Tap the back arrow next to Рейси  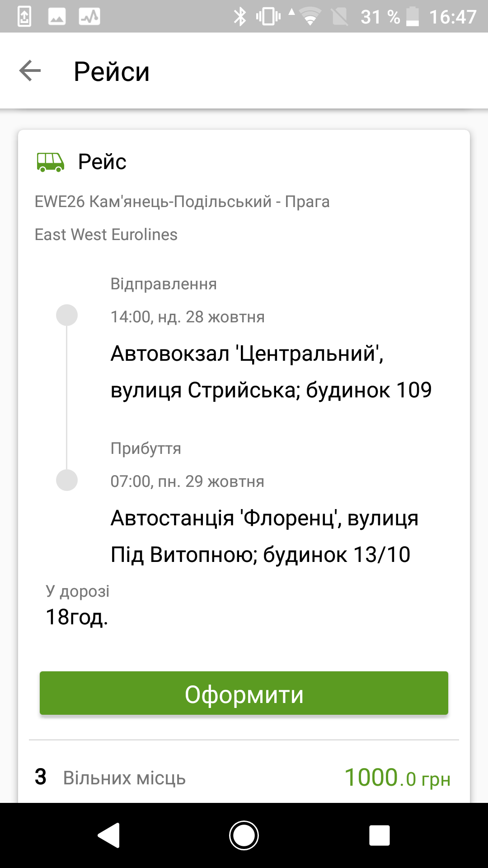[x=30, y=71]
